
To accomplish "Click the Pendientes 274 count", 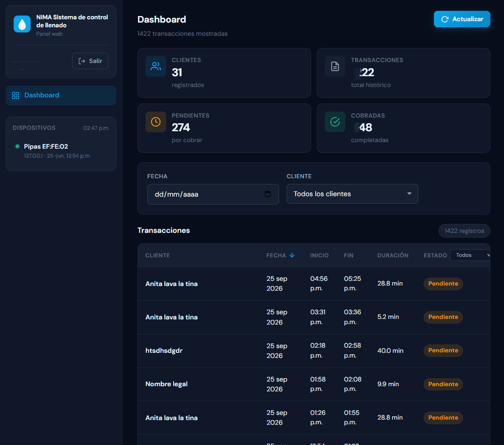I will tap(181, 127).
